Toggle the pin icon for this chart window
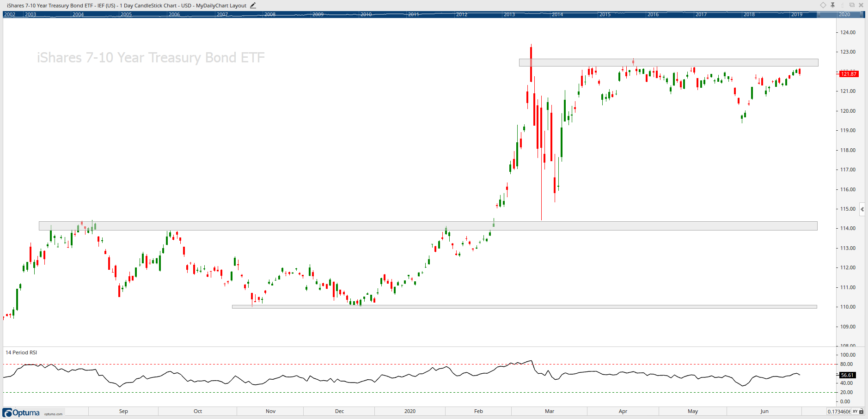The height and width of the screenshot is (419, 868). coord(832,5)
